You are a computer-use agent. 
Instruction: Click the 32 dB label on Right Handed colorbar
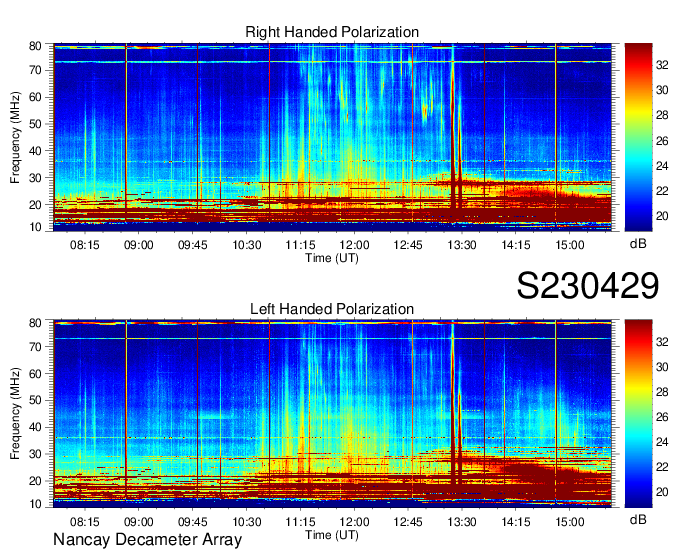662,65
